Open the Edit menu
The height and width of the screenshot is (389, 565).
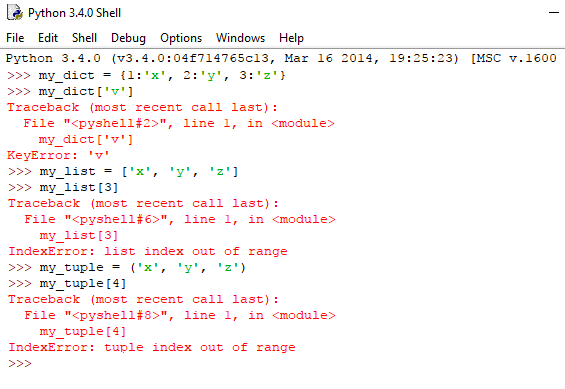(48, 38)
